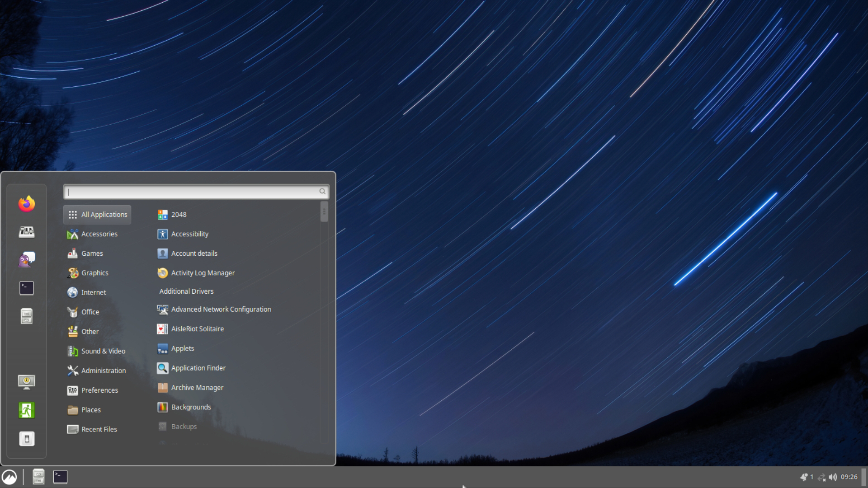868x488 pixels.
Task: Launch AisleRiot Solitaire game
Action: (197, 329)
